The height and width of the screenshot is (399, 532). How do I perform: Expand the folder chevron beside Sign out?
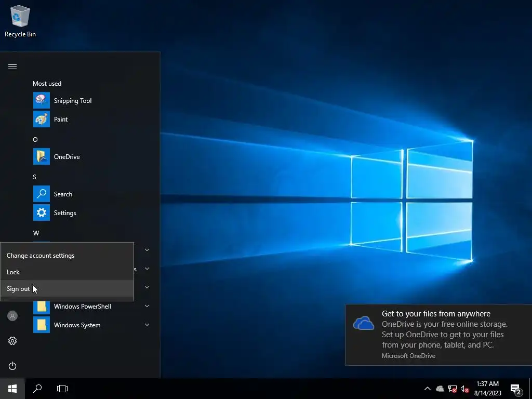tap(147, 287)
